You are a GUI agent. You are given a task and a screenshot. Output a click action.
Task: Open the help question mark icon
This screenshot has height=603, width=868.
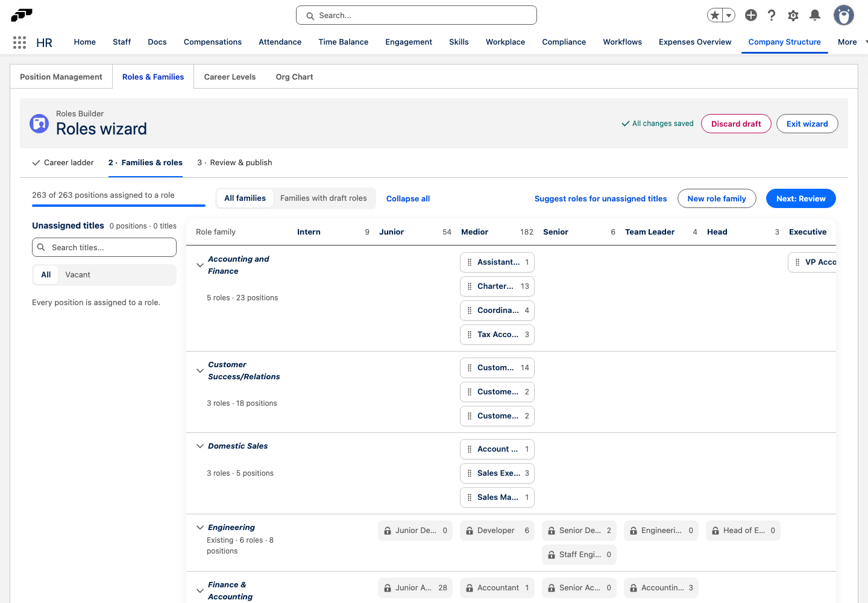pyautogui.click(x=772, y=15)
